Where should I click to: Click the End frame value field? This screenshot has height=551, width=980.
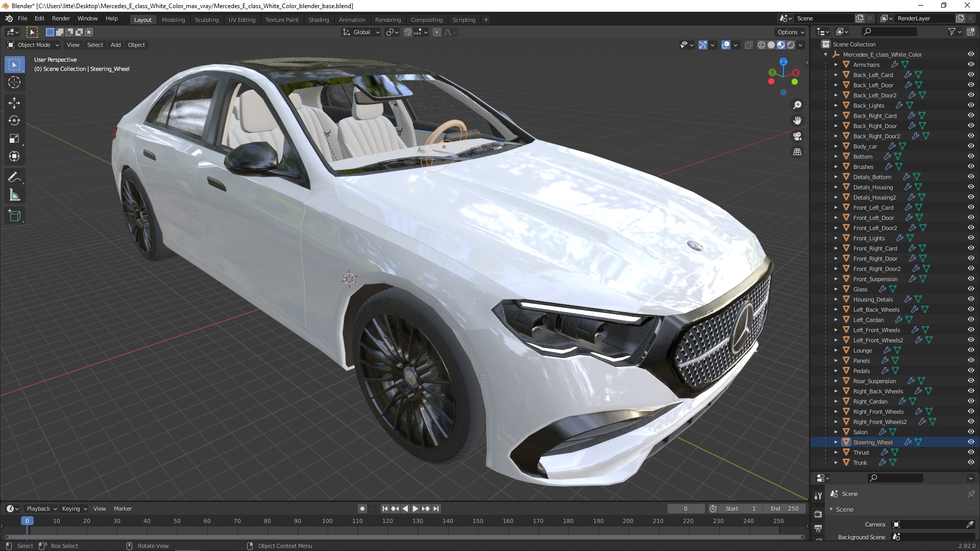(785, 509)
